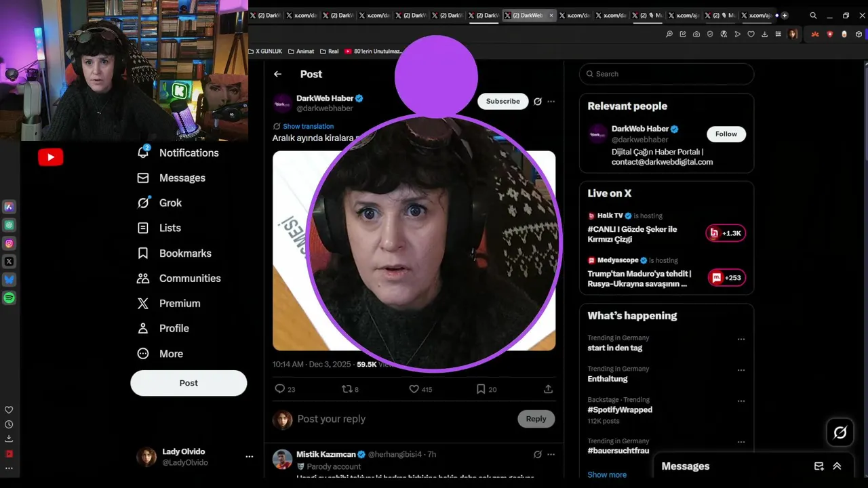Open downloads in Opera sidebar
Screen dimensions: 868x488
(9, 439)
